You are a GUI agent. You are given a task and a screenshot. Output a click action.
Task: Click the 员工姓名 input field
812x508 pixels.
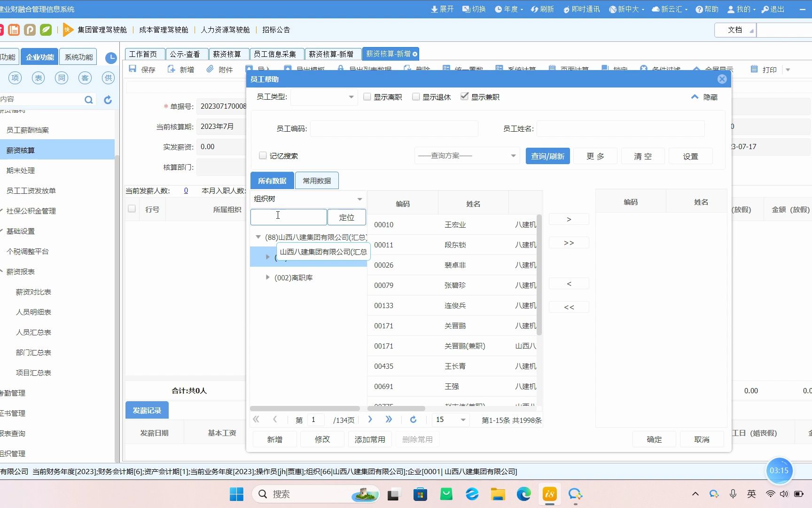click(x=621, y=128)
